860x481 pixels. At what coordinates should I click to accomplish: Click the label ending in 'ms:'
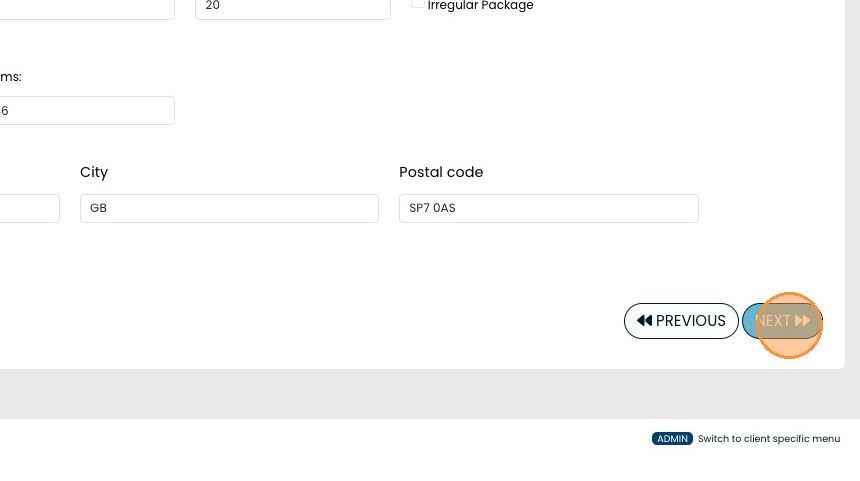point(11,77)
